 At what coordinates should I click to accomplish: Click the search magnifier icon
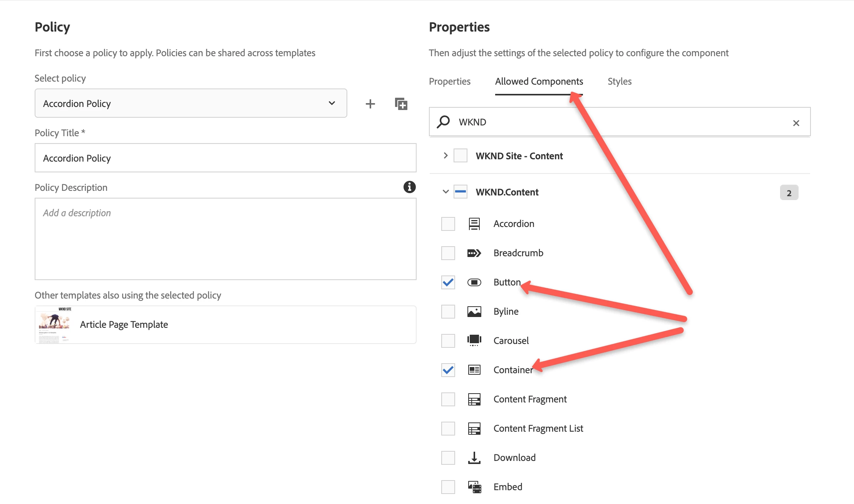pos(443,122)
